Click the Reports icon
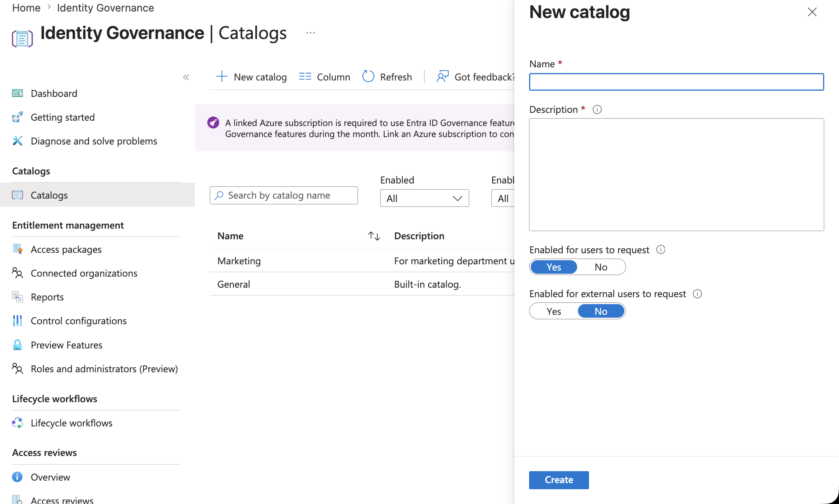Image resolution: width=839 pixels, height=504 pixels. click(17, 297)
